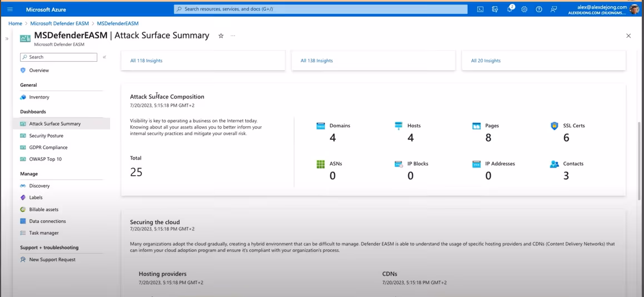The height and width of the screenshot is (297, 644).
Task: Click the resource menu Search field
Action: click(x=59, y=57)
